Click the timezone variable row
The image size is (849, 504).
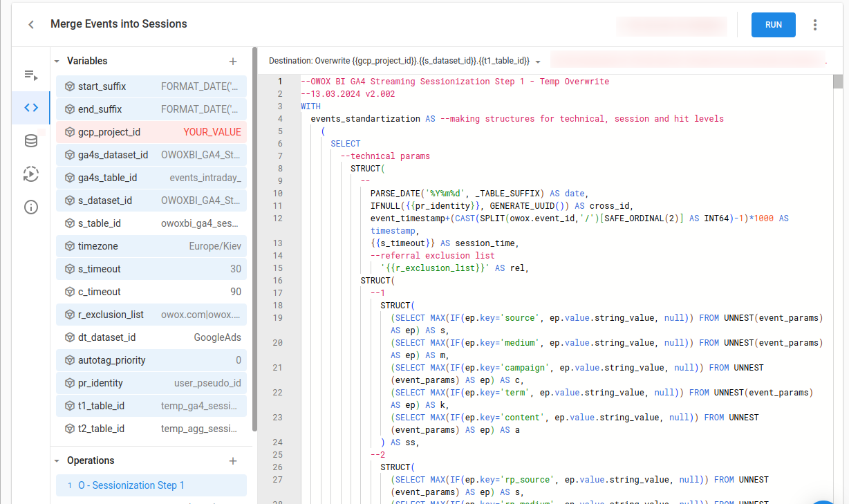tap(151, 246)
